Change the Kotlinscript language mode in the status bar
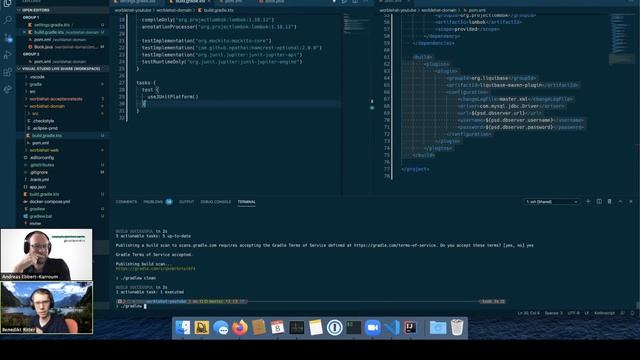The image size is (640, 360). pos(604,313)
